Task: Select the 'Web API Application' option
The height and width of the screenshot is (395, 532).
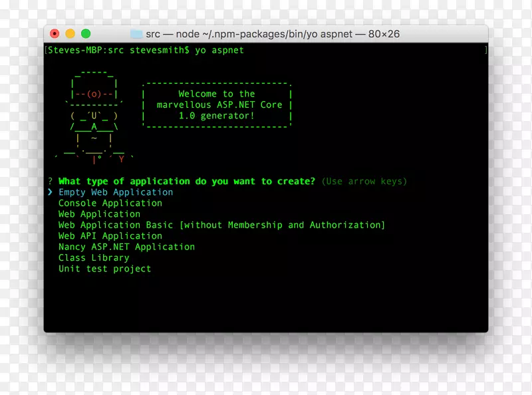Action: (110, 236)
